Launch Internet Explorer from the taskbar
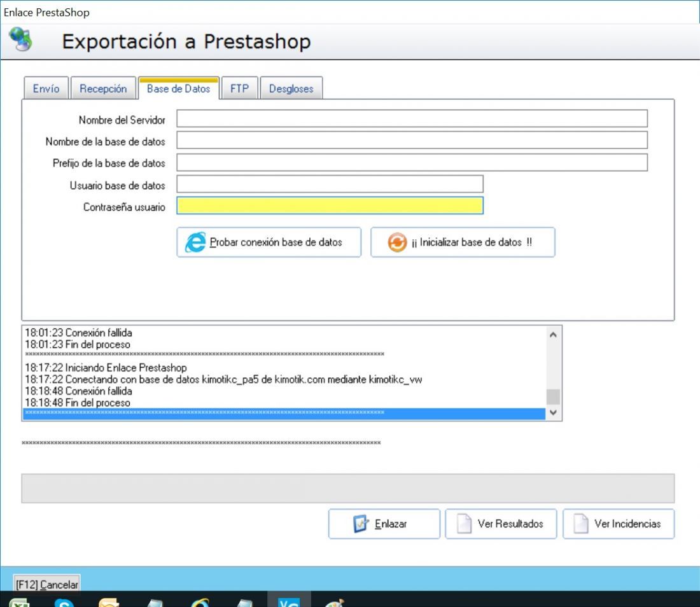Screen dimensions: 700x607 point(200,603)
